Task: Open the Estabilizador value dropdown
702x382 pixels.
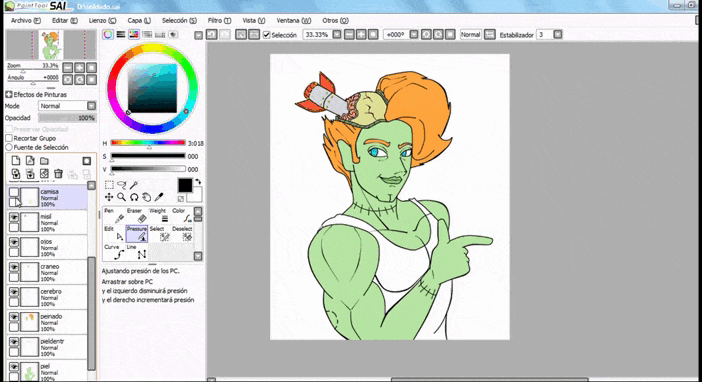Action: pos(557,34)
